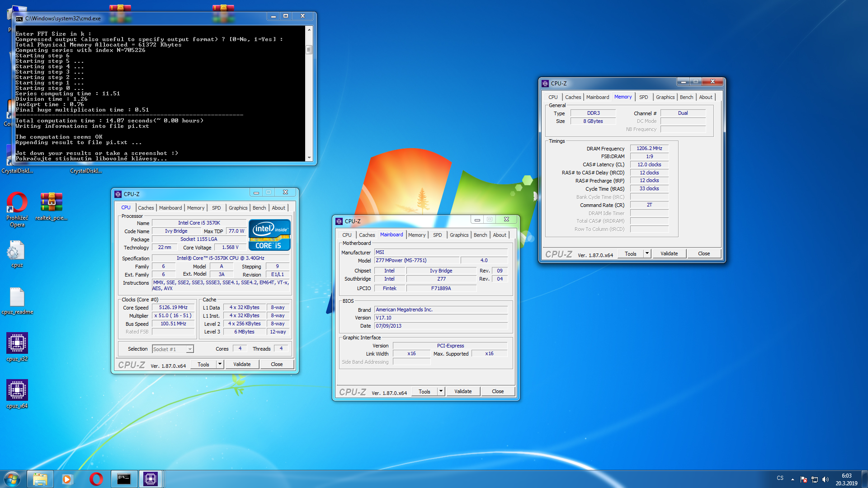Click the cmd.exe title bar icon
Screen dimensions: 868x488
click(x=19, y=19)
